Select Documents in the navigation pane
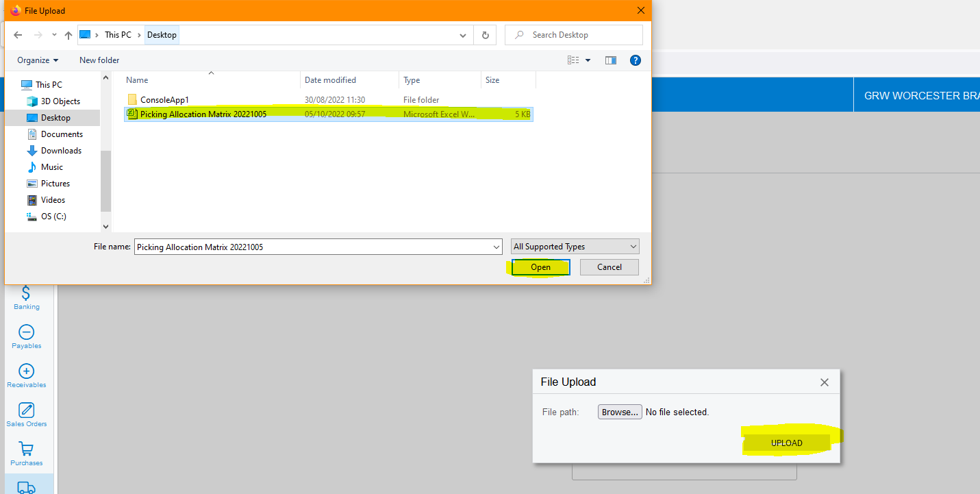 pyautogui.click(x=62, y=134)
